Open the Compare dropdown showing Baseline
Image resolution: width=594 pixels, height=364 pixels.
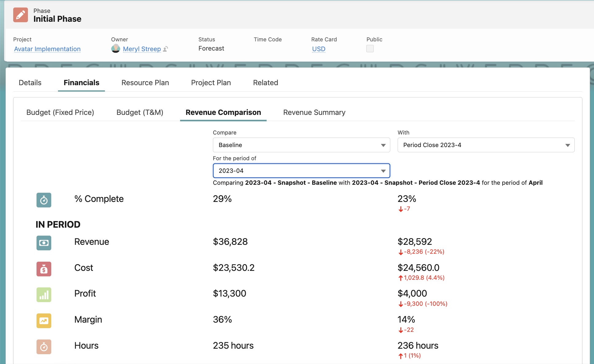(x=301, y=145)
